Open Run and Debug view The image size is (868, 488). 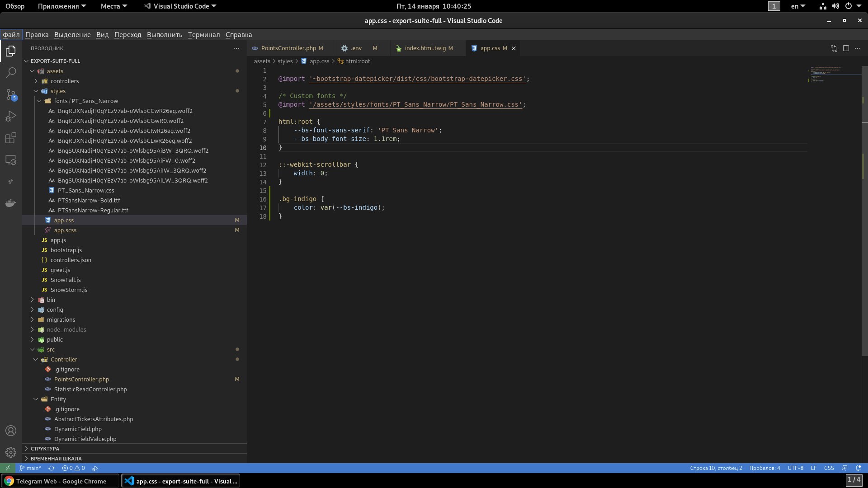tap(11, 116)
